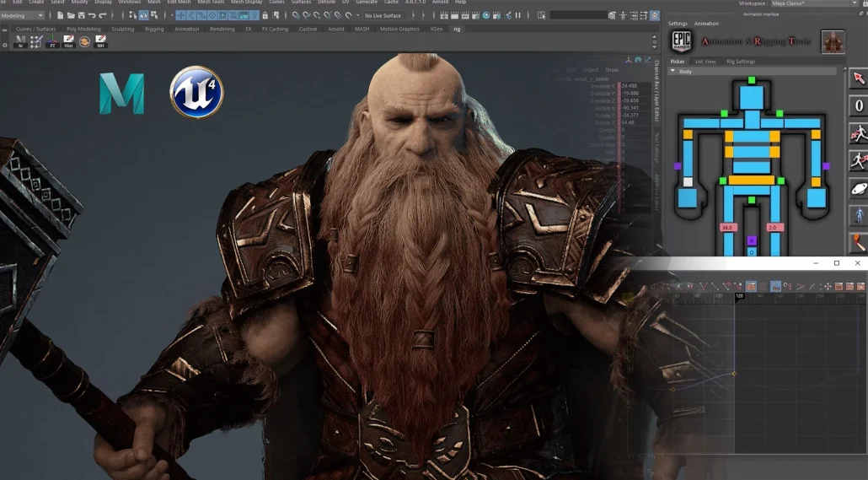Click the orange hip control bar
Viewport: 868px width, 480px height.
751,180
